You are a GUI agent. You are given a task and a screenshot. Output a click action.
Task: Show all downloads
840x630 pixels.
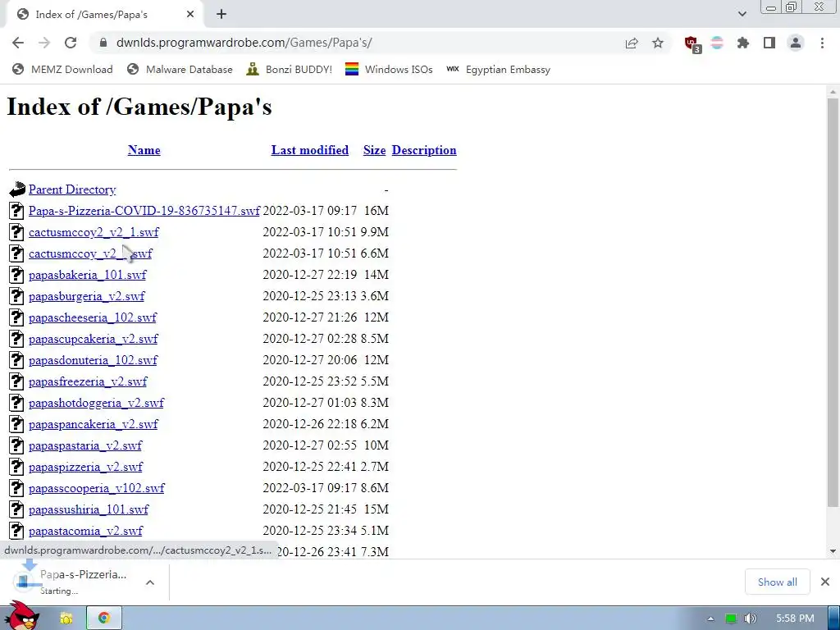(778, 582)
